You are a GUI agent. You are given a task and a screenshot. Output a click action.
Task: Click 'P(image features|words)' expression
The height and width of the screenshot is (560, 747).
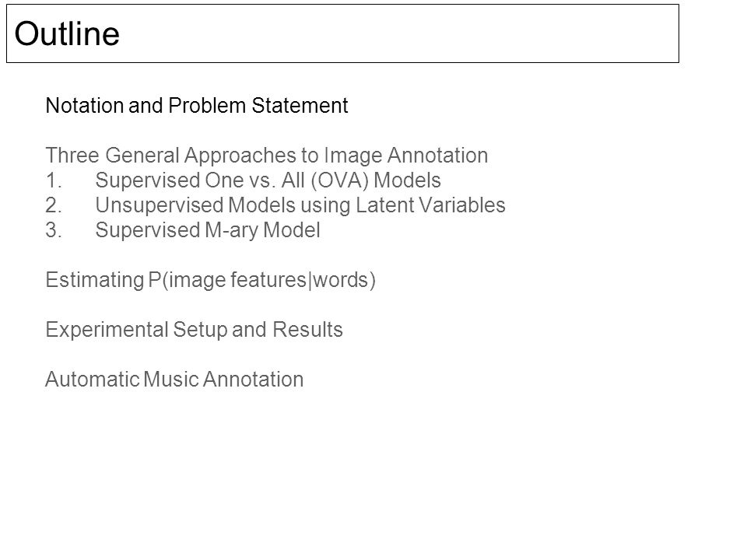262,280
